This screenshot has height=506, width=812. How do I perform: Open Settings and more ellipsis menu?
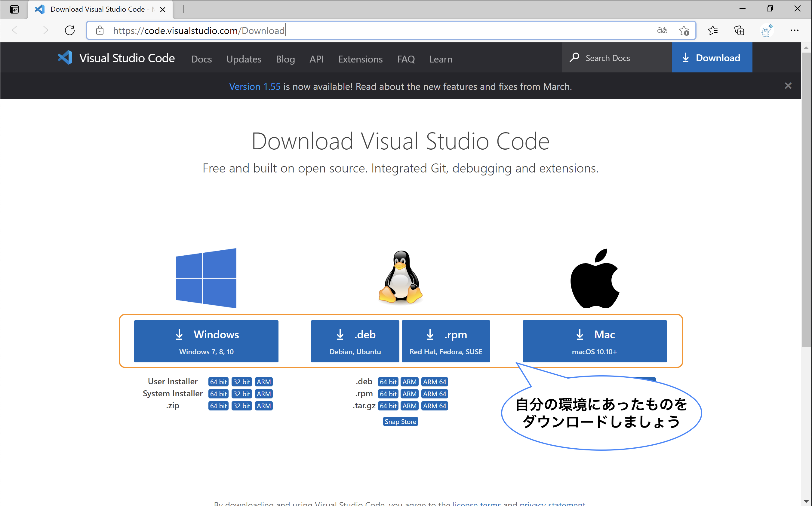[794, 30]
